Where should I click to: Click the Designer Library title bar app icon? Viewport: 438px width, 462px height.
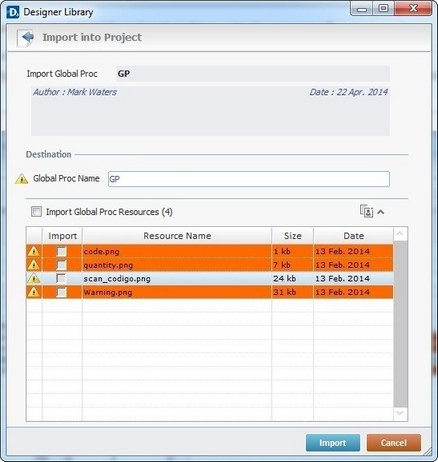(13, 12)
